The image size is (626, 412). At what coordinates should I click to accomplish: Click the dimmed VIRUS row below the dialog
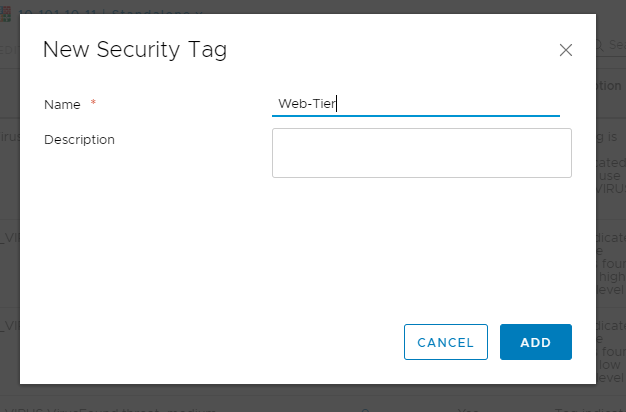point(150,406)
